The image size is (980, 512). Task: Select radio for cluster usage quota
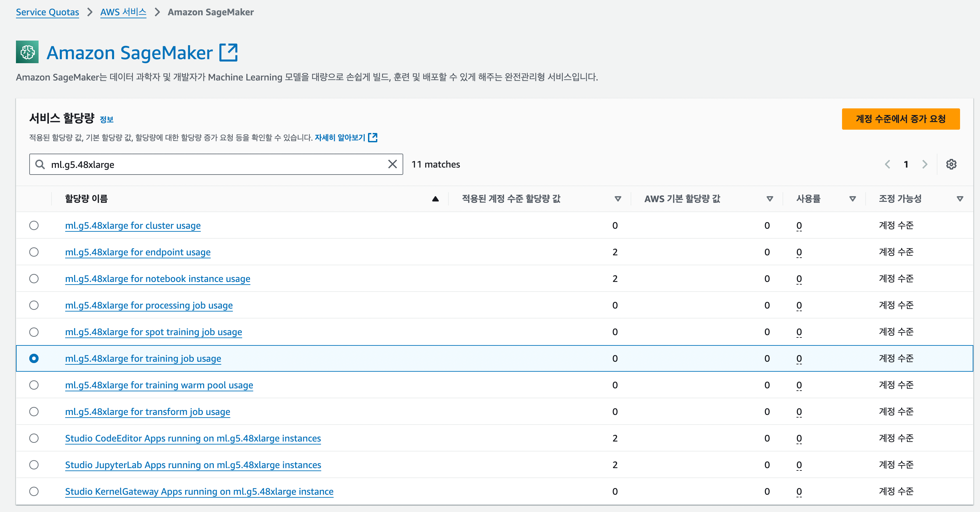34,225
